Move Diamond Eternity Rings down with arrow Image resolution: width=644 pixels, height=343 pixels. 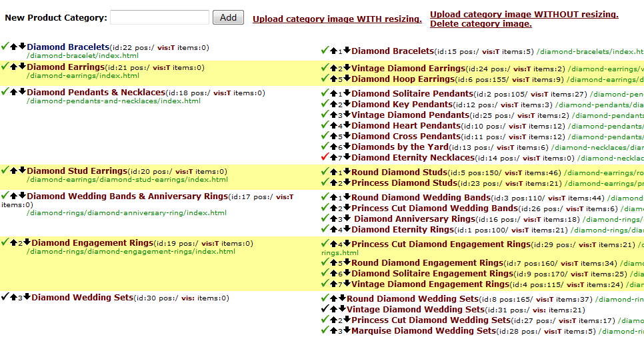(x=347, y=230)
